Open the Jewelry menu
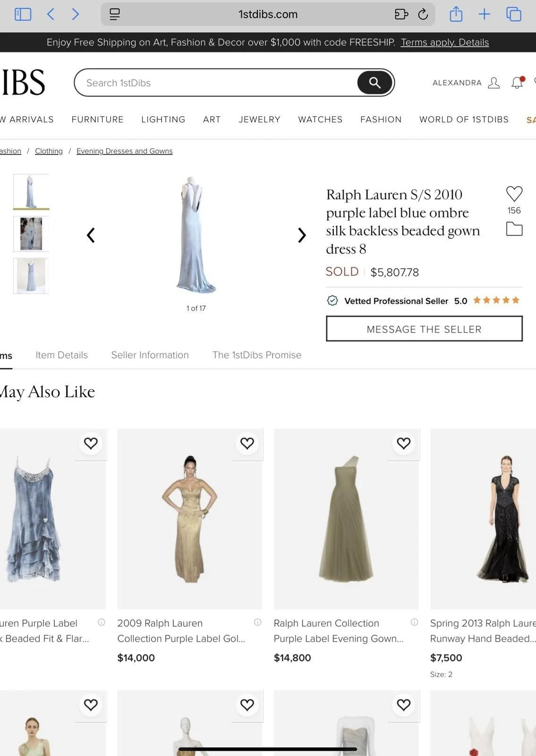536x756 pixels. coord(259,120)
